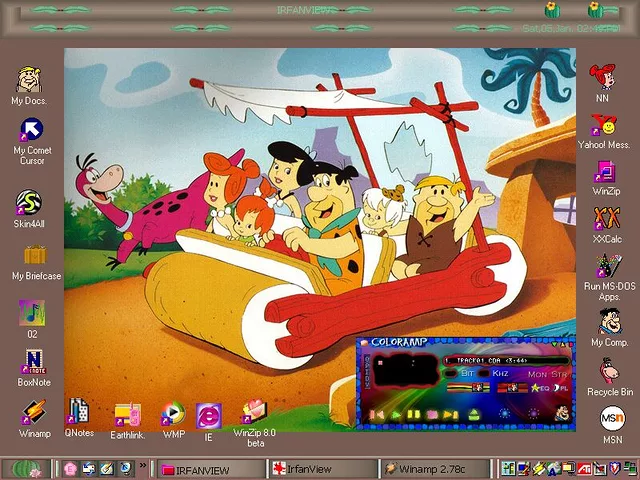Open the QNotes shortcut
This screenshot has width=640, height=480.
79,417
